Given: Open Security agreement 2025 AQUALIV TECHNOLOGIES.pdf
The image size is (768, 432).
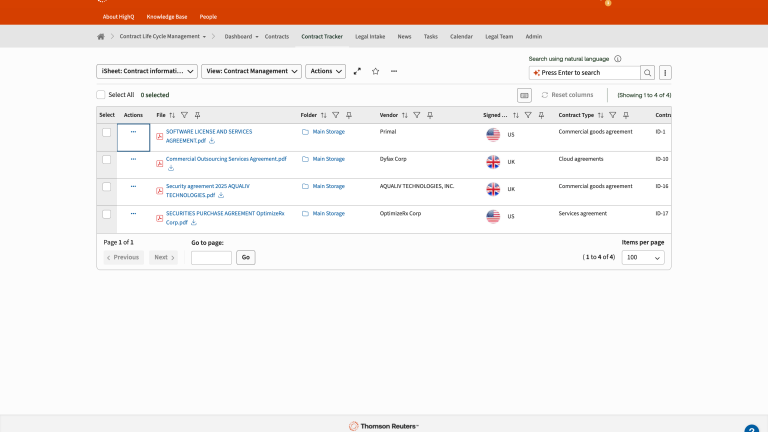Looking at the screenshot, I should (x=210, y=186).
